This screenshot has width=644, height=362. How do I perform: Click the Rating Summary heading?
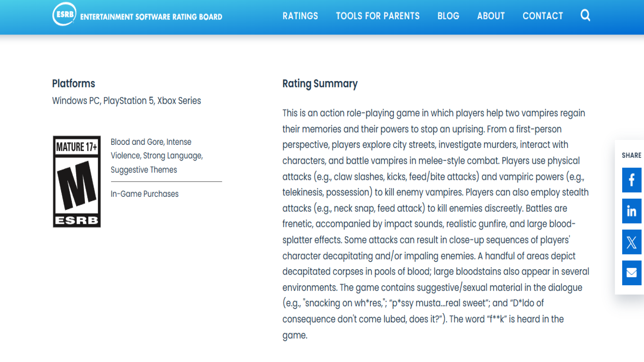[320, 83]
